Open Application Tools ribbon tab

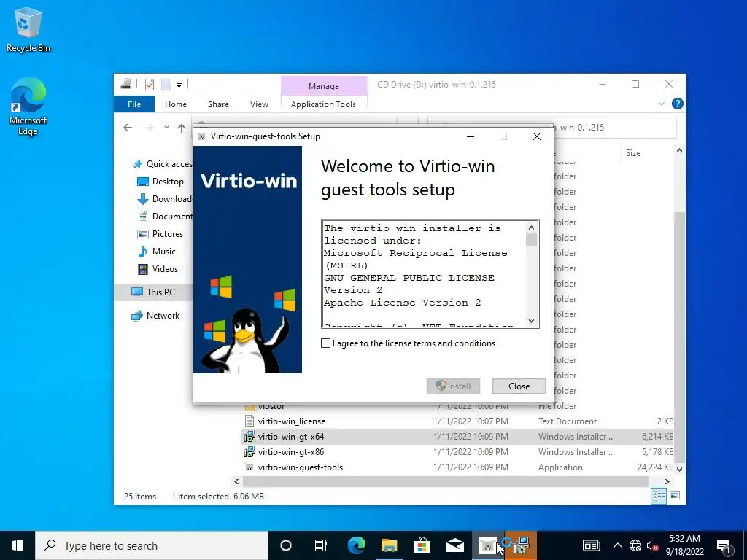tap(323, 104)
